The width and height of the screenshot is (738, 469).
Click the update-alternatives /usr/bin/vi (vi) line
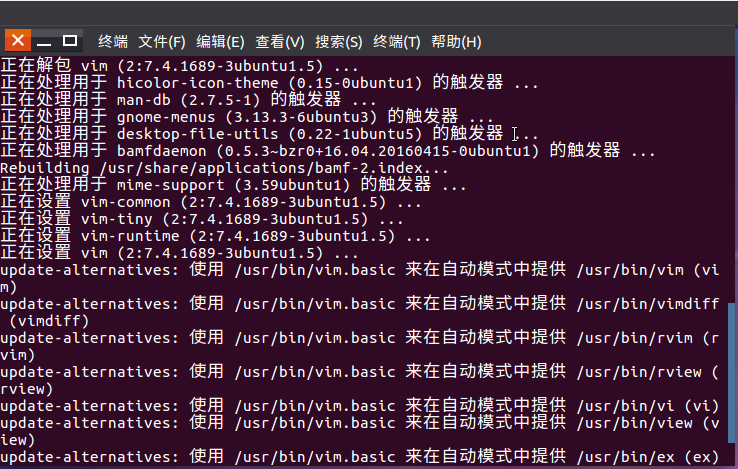pos(360,405)
